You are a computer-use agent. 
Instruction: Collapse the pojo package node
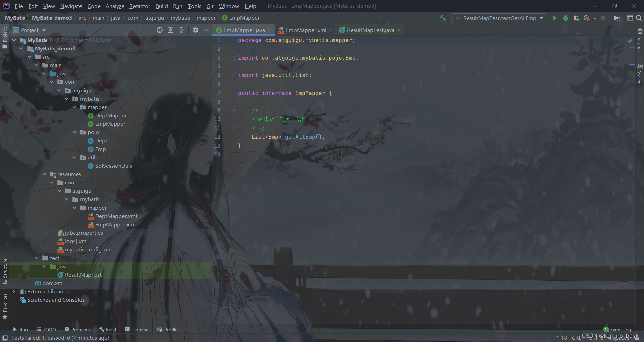74,132
